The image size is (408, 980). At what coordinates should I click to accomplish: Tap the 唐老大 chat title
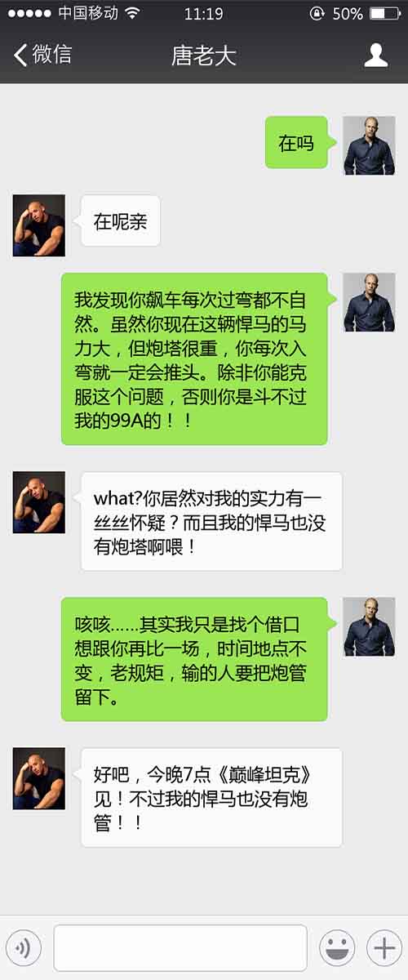point(203,56)
